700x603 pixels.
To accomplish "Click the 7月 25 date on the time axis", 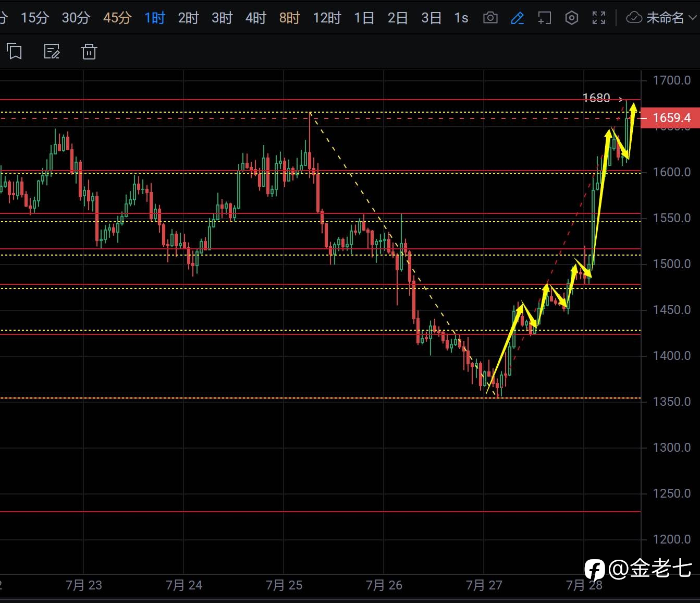I will [284, 585].
